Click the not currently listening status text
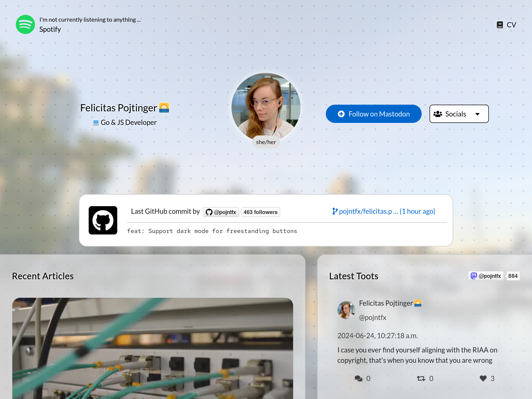532x399 pixels. pyautogui.click(x=90, y=19)
